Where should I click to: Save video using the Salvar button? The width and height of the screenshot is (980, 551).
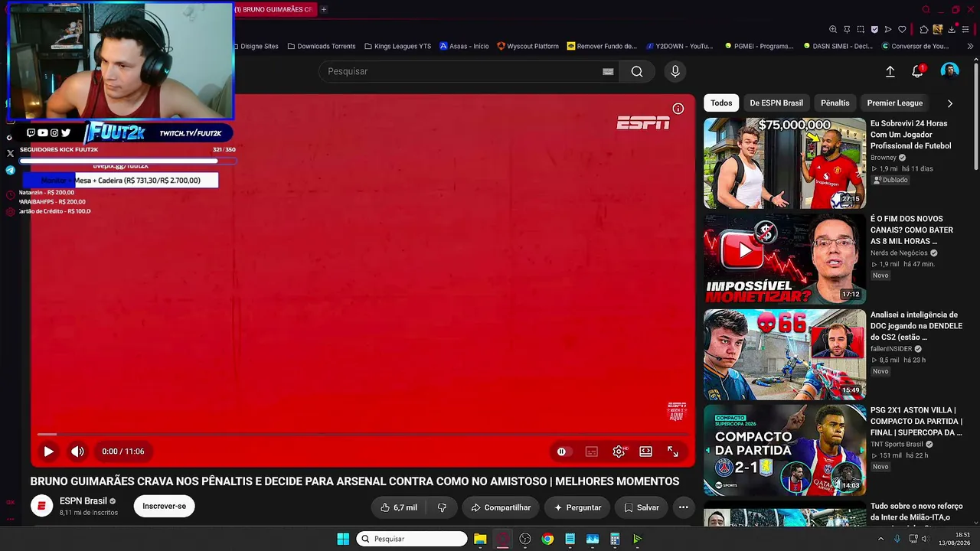tap(642, 507)
